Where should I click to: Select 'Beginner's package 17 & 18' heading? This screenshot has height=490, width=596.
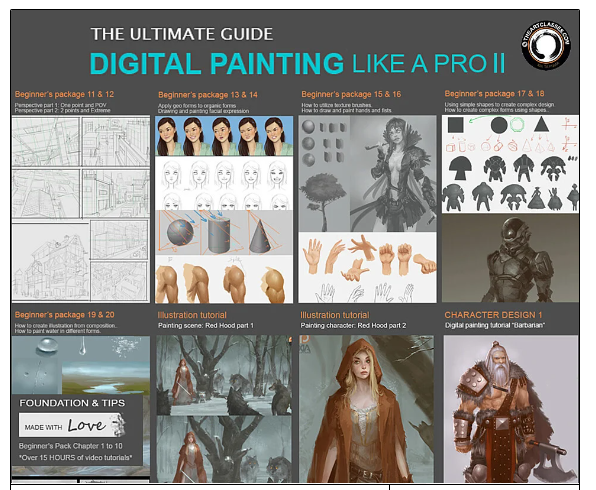(494, 94)
